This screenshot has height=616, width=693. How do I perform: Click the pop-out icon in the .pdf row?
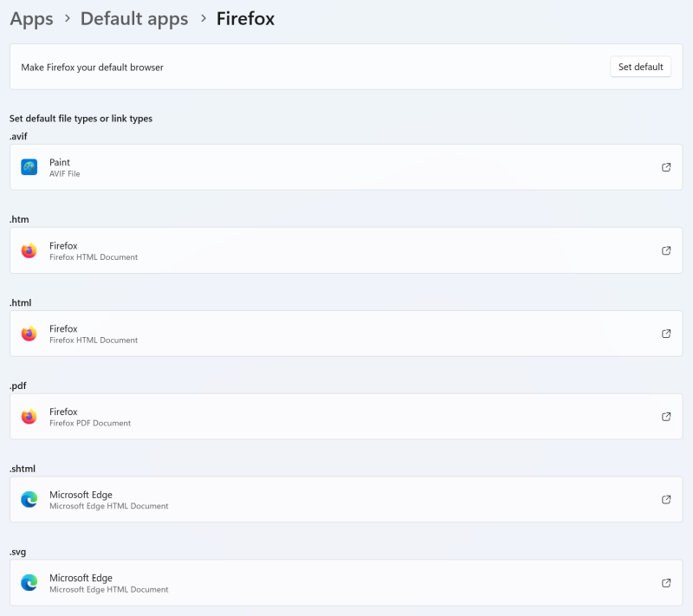[666, 417]
